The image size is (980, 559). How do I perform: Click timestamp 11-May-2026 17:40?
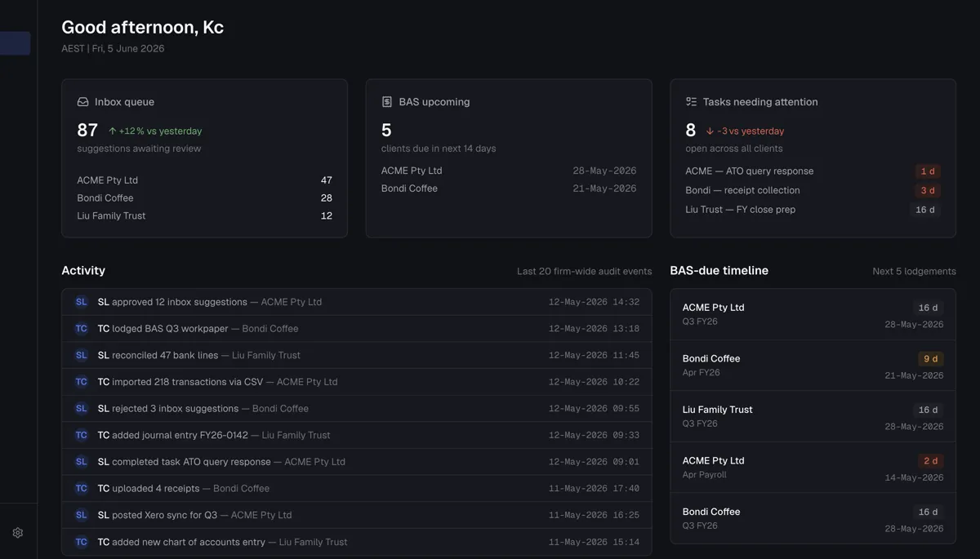point(594,489)
